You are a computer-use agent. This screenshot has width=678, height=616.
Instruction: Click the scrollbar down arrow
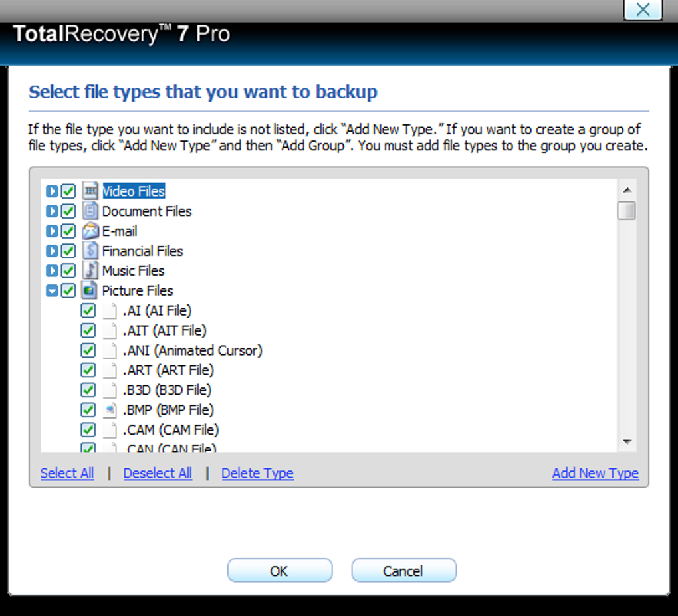pyautogui.click(x=627, y=441)
